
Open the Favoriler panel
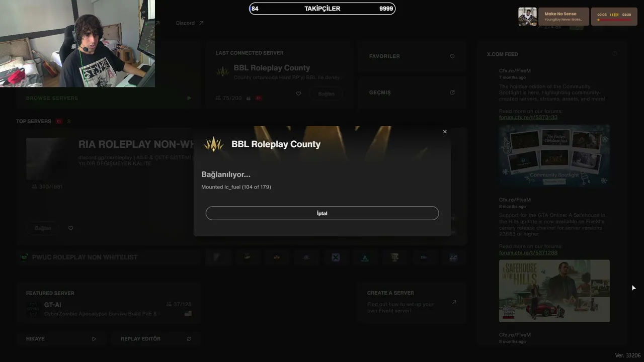coord(412,56)
